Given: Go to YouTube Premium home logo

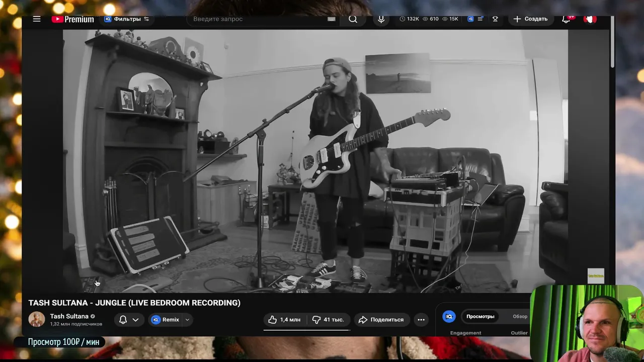Looking at the screenshot, I should (x=72, y=19).
